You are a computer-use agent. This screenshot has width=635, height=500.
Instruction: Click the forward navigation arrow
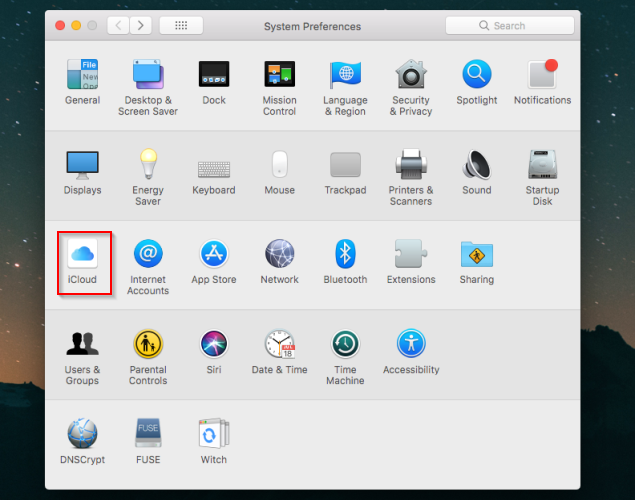pyautogui.click(x=141, y=25)
